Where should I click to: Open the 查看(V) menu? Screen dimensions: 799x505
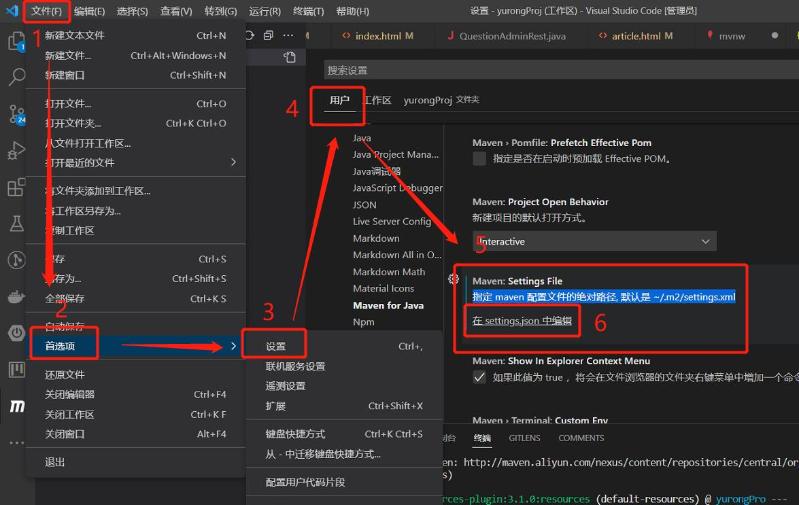[x=176, y=11]
